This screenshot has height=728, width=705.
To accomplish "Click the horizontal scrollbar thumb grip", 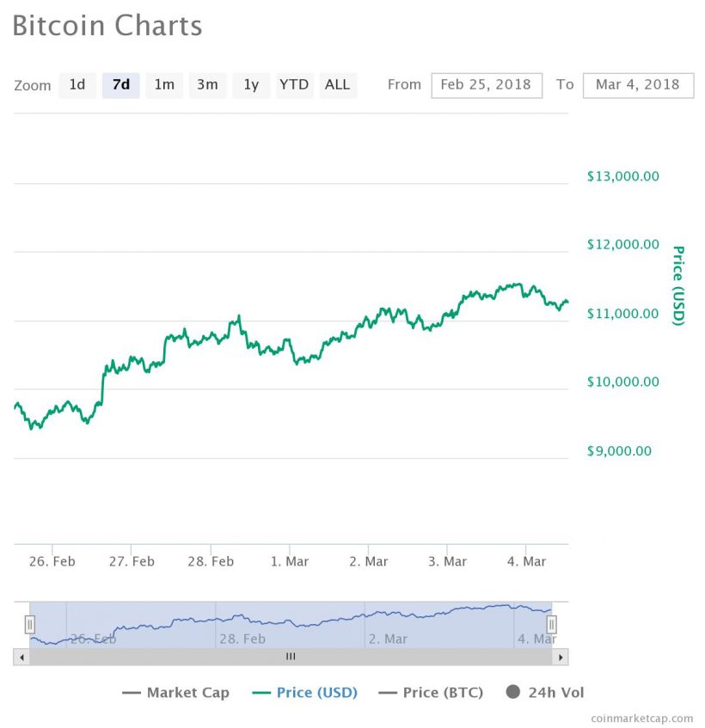I will tap(291, 657).
